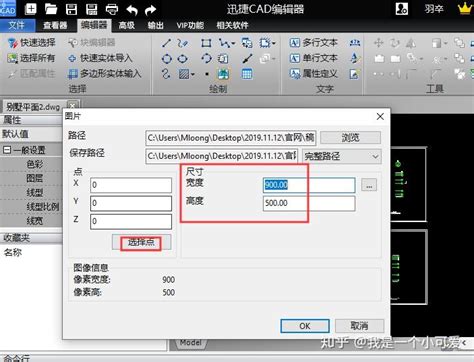Screen dimensions: 474x362
Task: Close the Picture (图片) dialog
Action: coord(380,116)
